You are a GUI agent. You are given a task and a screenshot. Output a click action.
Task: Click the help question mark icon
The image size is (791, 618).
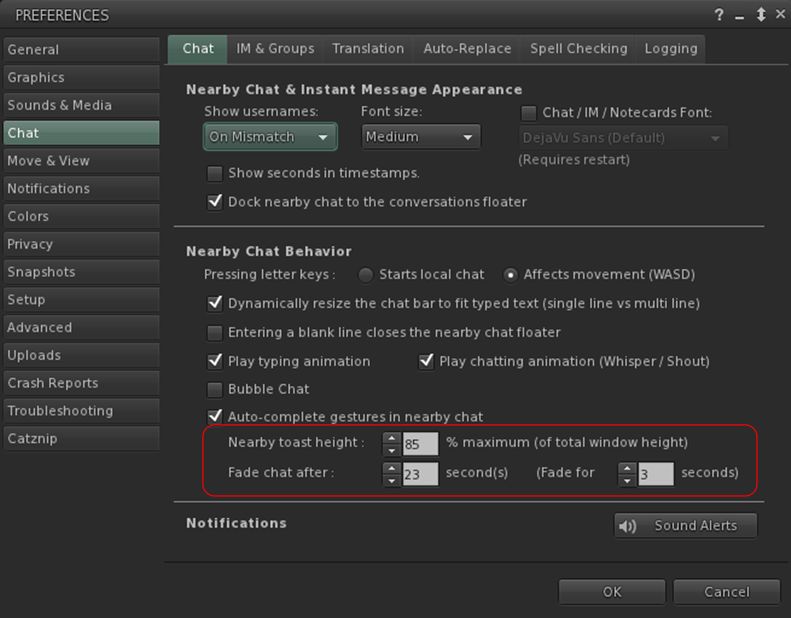coord(719,15)
